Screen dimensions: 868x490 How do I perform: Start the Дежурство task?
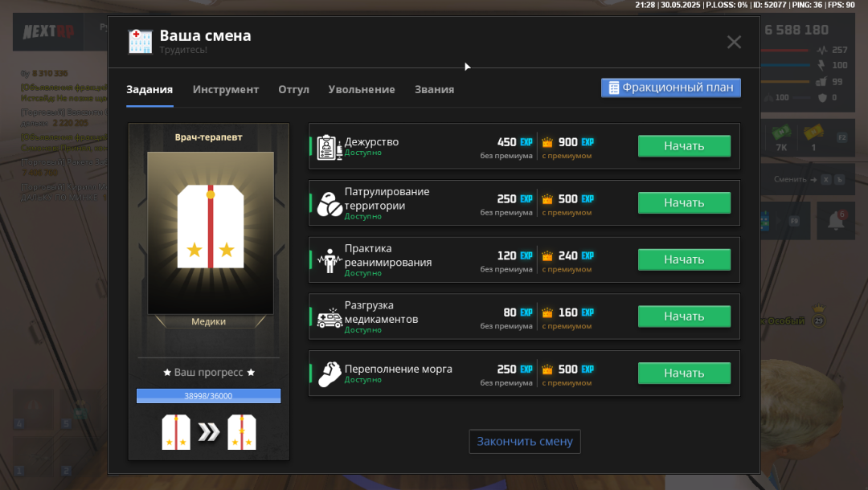coord(684,146)
